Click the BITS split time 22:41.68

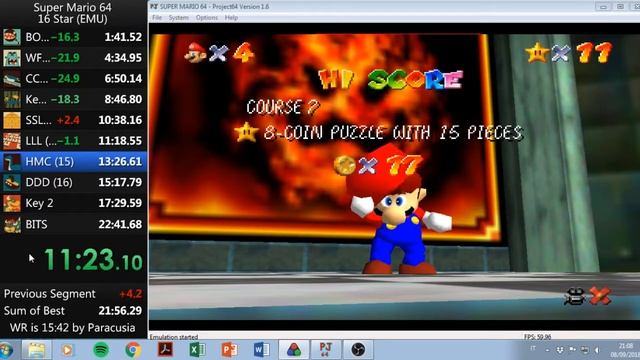120,224
